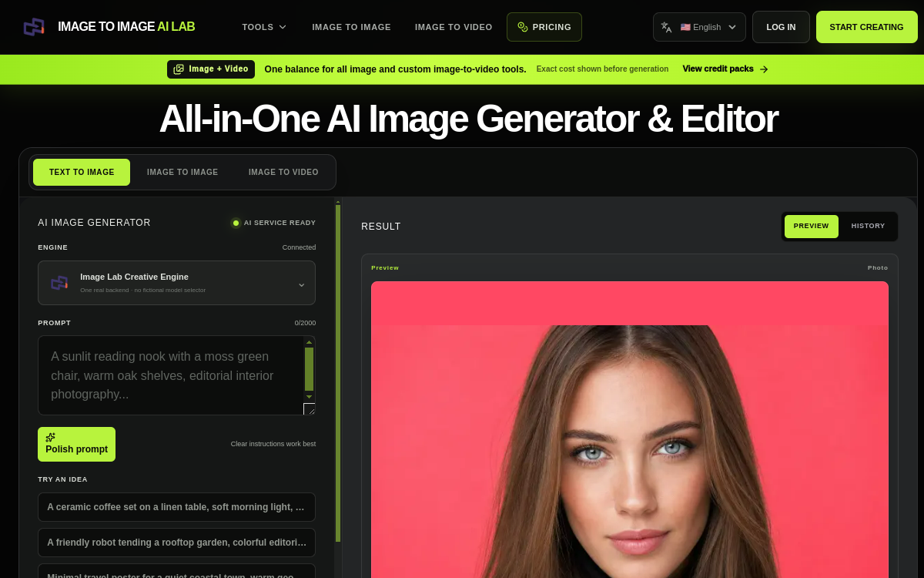Click the '0/2000' prompt character counter
Screen dimensions: 924x578
305,323
